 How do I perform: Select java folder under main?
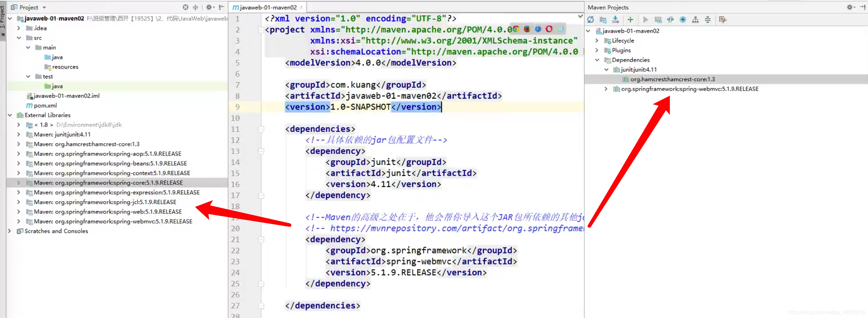53,57
